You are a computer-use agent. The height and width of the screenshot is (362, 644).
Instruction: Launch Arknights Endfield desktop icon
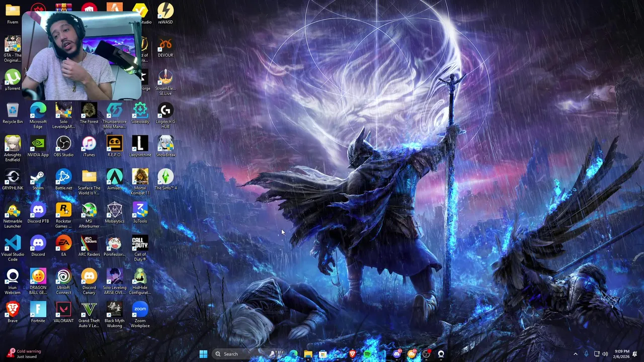click(13, 149)
